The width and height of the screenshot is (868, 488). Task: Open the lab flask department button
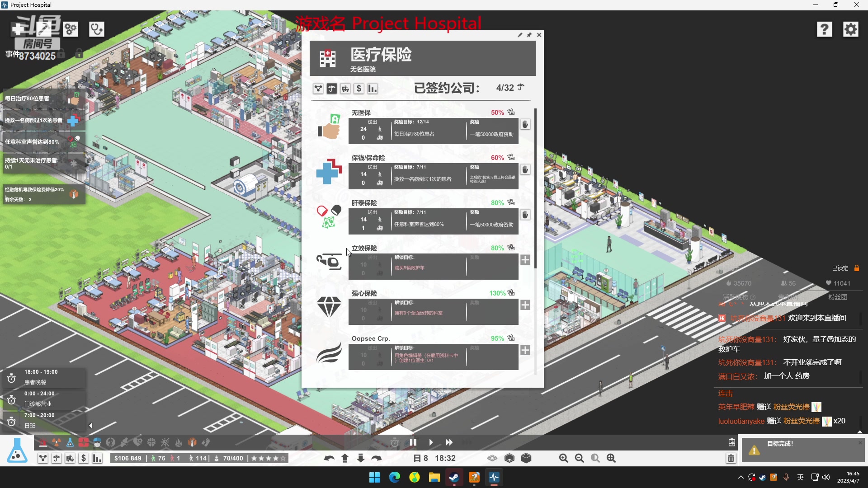[x=17, y=450]
